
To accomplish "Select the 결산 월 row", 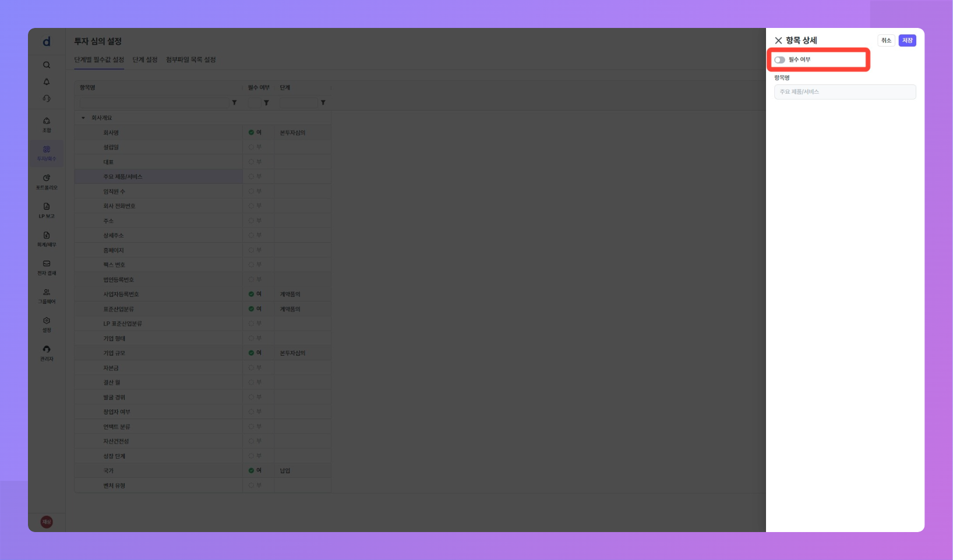I will [203, 382].
